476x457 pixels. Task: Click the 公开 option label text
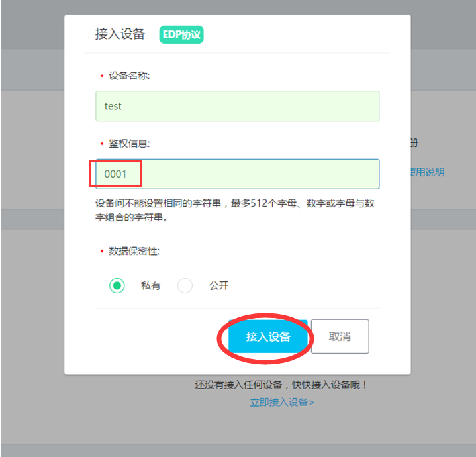(219, 285)
